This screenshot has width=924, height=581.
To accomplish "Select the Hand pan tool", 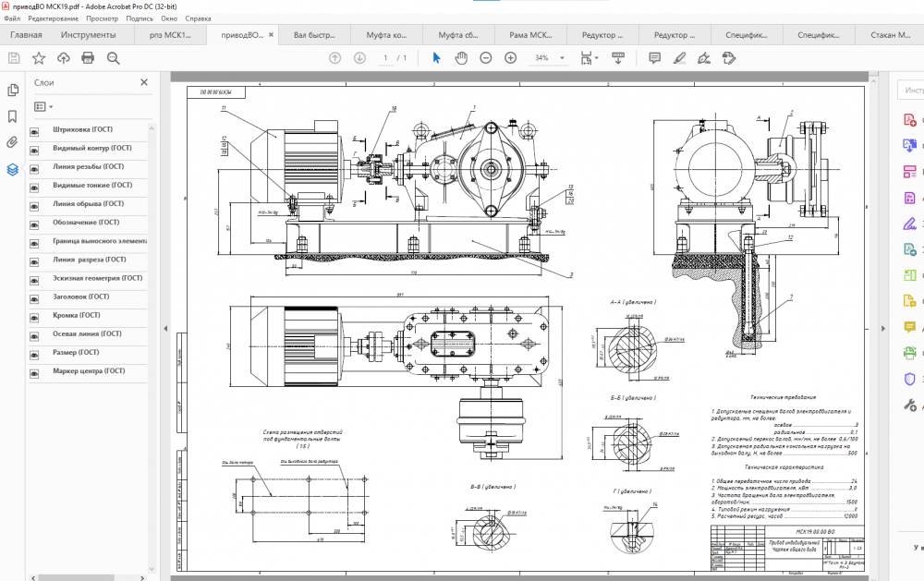I will (462, 57).
